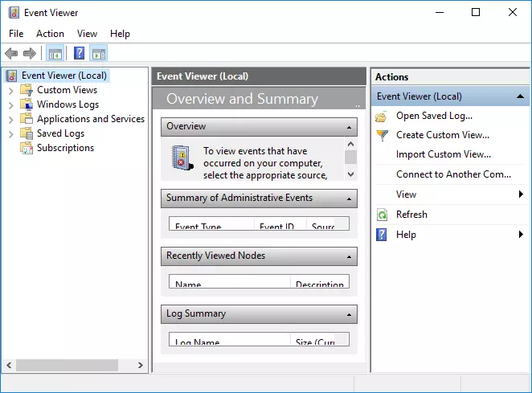Collapse the Overview section
This screenshot has height=393, width=532.
(x=349, y=127)
